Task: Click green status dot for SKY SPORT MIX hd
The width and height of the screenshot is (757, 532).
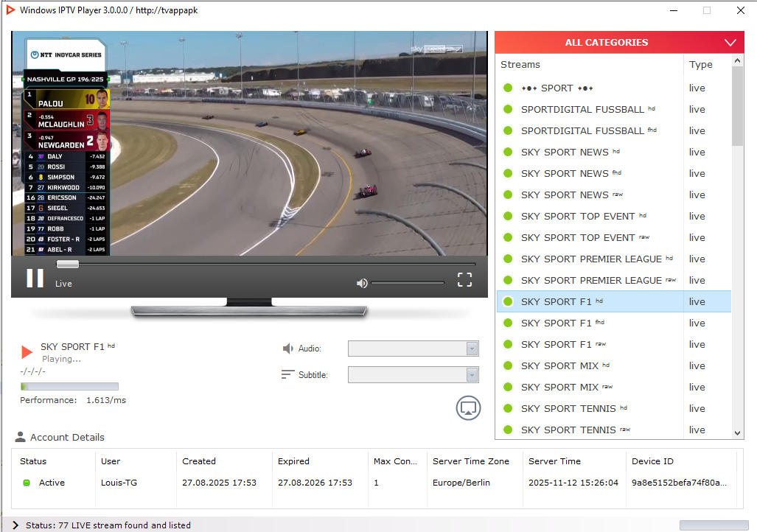Action: coord(508,365)
